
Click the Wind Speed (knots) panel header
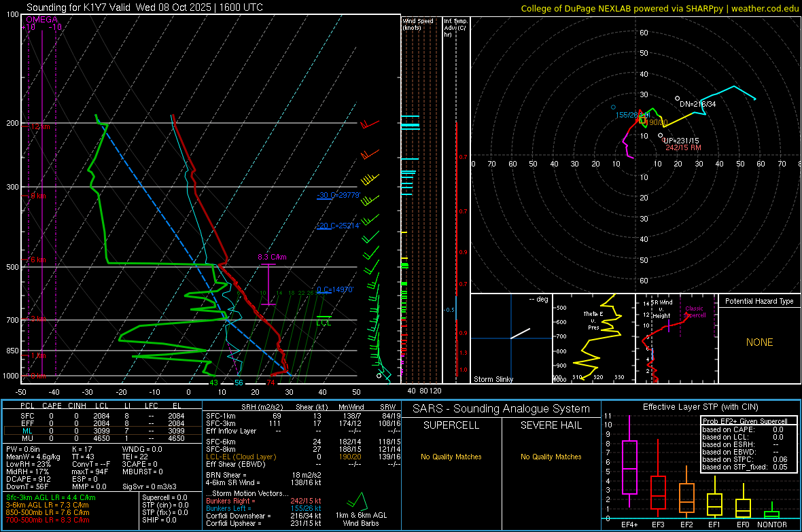point(418,24)
